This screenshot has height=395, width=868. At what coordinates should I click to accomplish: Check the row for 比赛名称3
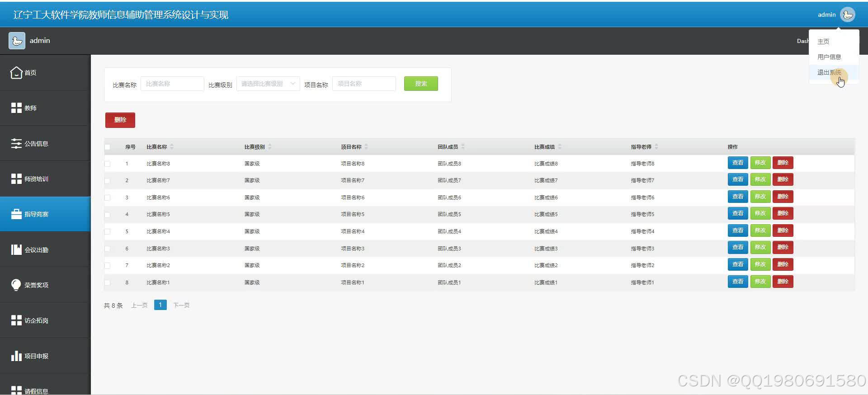(x=108, y=249)
